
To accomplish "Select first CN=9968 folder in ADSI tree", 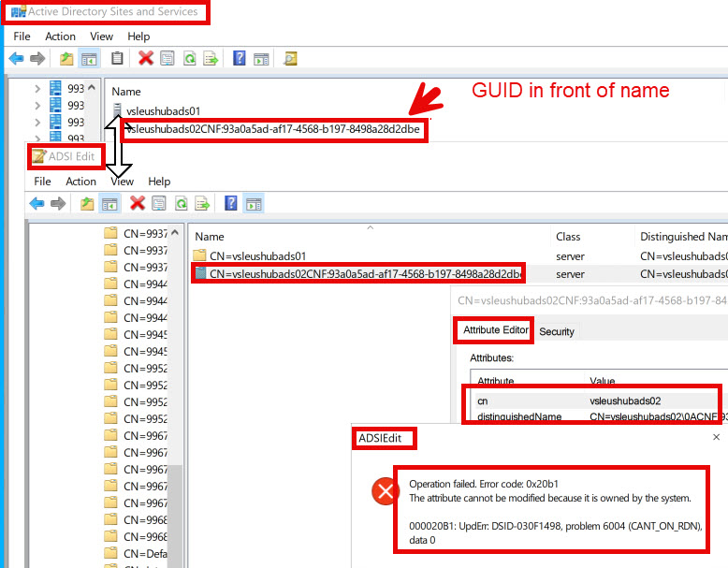I will tap(136, 519).
